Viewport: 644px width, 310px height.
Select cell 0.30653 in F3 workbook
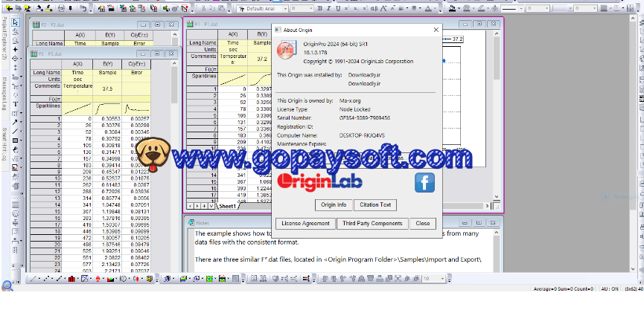[x=107, y=118]
